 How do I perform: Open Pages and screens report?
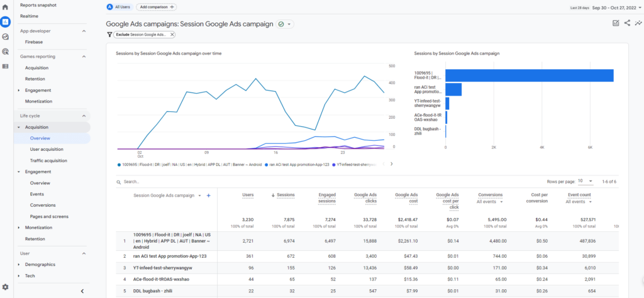(49, 216)
